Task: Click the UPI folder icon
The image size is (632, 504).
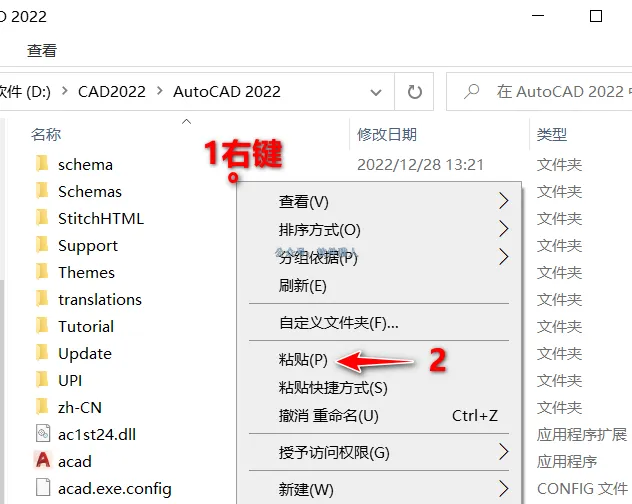Action: click(42, 380)
